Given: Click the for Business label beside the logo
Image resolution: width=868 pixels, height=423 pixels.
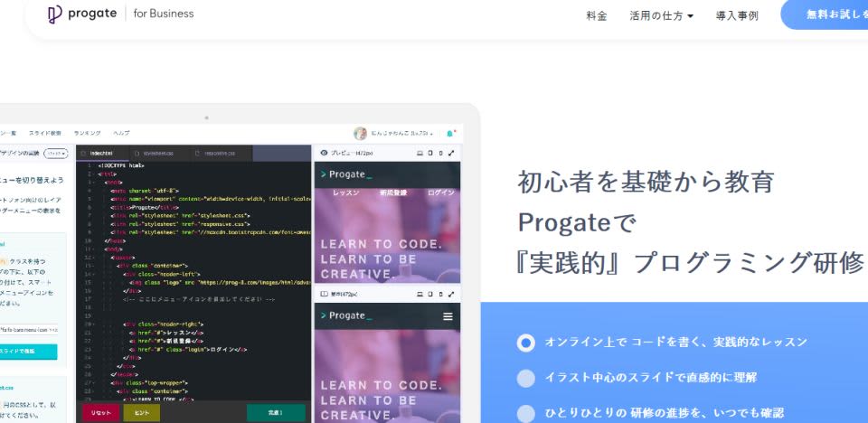Looking at the screenshot, I should coord(164,14).
